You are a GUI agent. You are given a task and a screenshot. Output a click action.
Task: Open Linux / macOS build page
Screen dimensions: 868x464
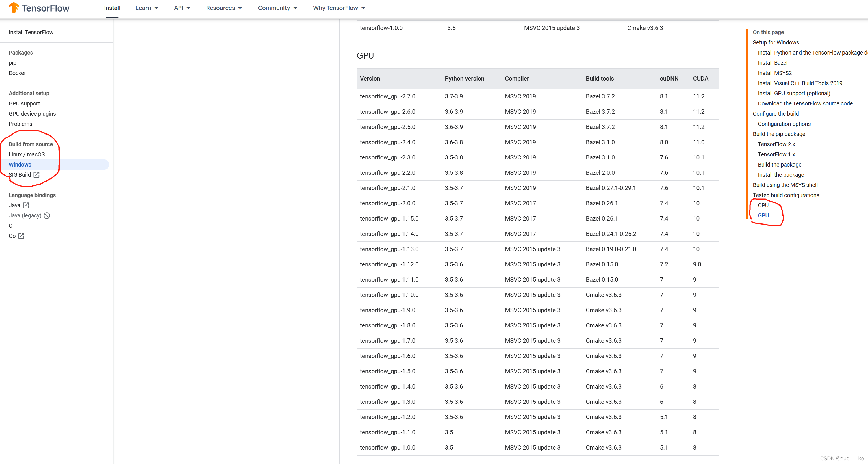[27, 154]
